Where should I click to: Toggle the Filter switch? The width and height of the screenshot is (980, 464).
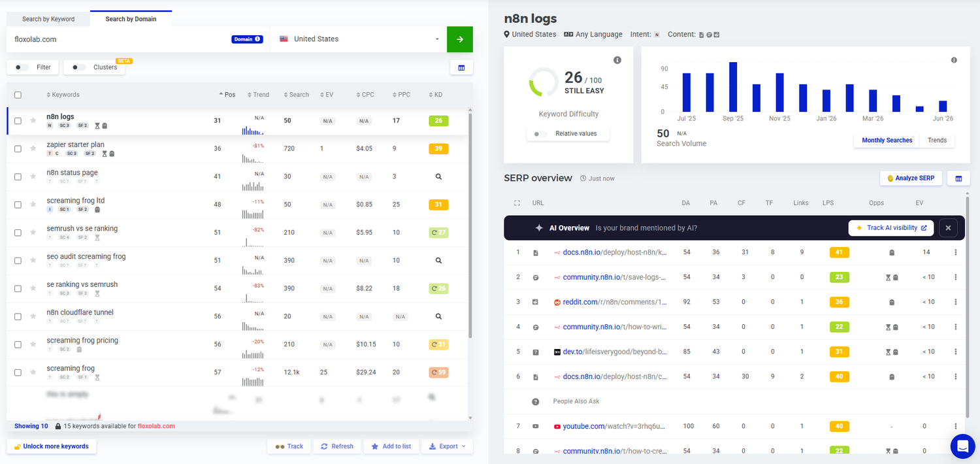coord(22,67)
